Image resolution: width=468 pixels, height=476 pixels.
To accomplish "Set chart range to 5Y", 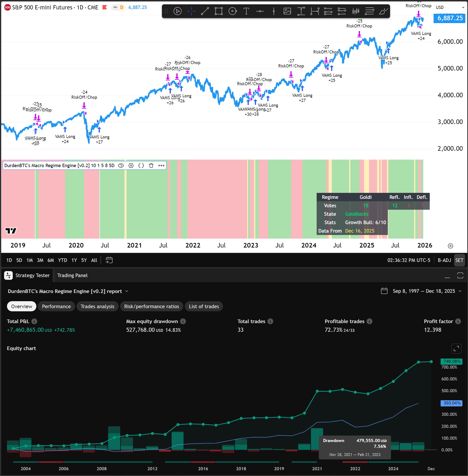I will click(x=84, y=260).
